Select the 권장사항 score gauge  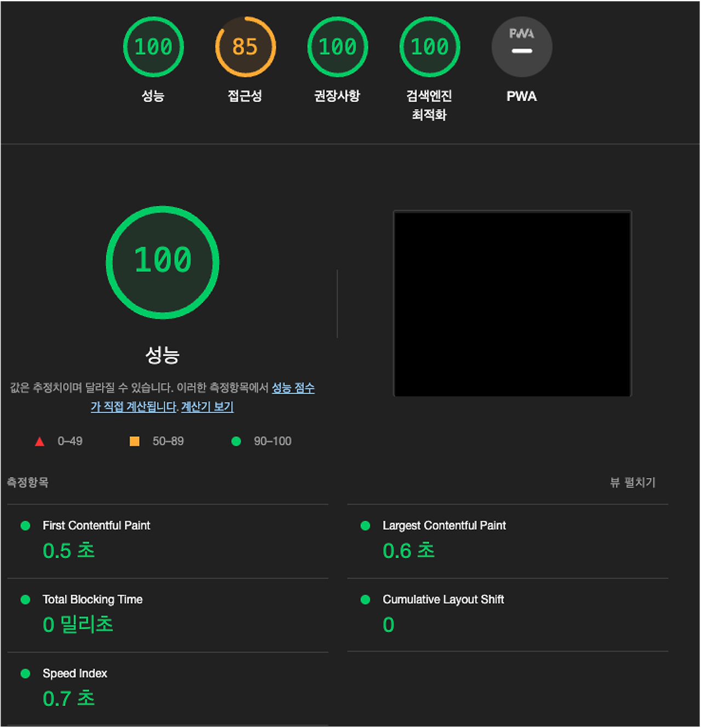pyautogui.click(x=337, y=47)
